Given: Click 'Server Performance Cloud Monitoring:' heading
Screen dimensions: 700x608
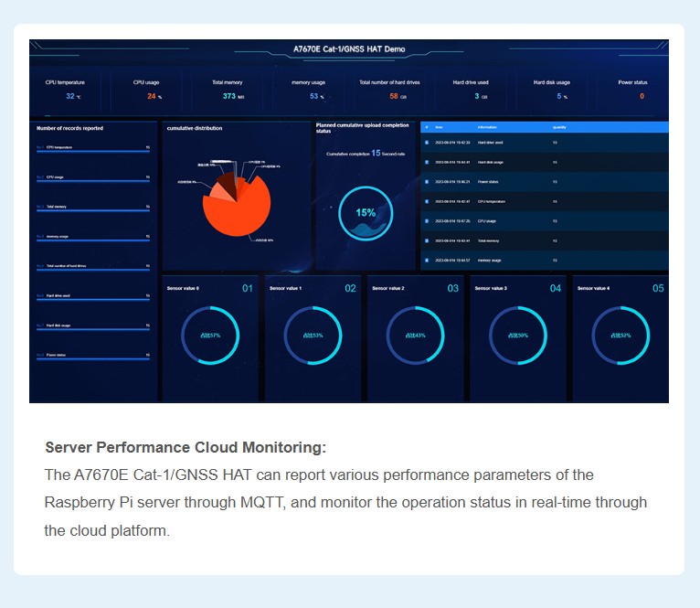Looking at the screenshot, I should pyautogui.click(x=186, y=447).
